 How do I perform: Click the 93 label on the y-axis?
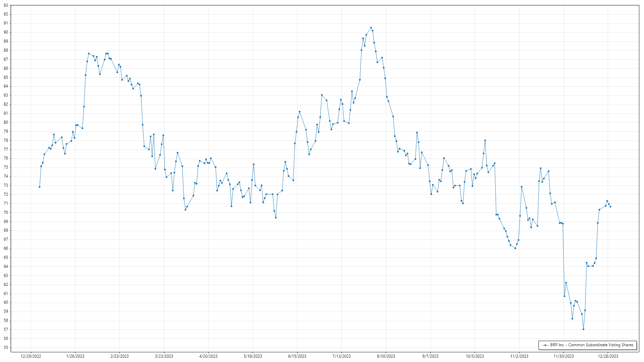(6, 5)
